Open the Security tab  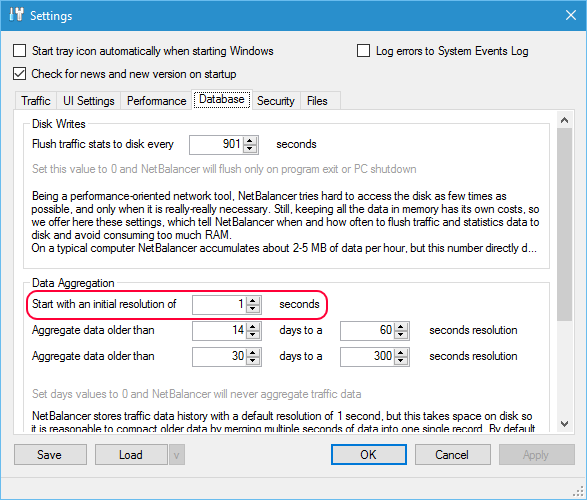[276, 101]
